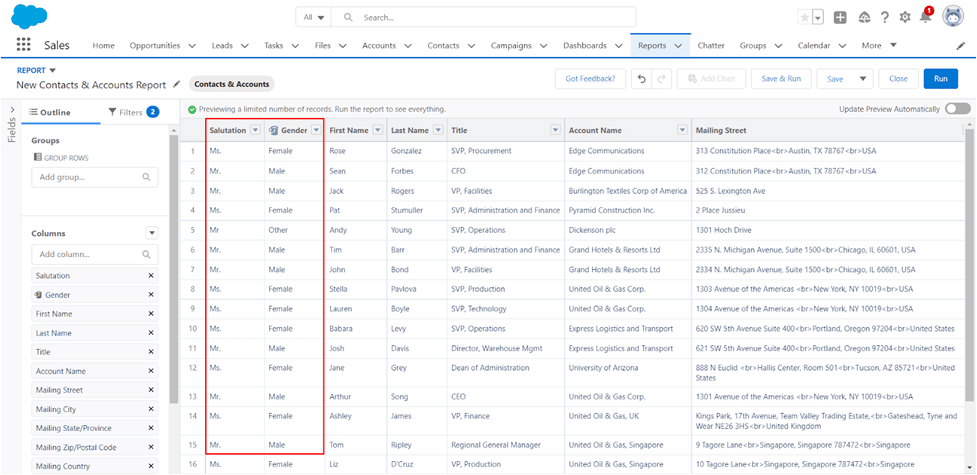The image size is (977, 475).
Task: Click the Edge Communications cell for Rose
Action: point(627,151)
